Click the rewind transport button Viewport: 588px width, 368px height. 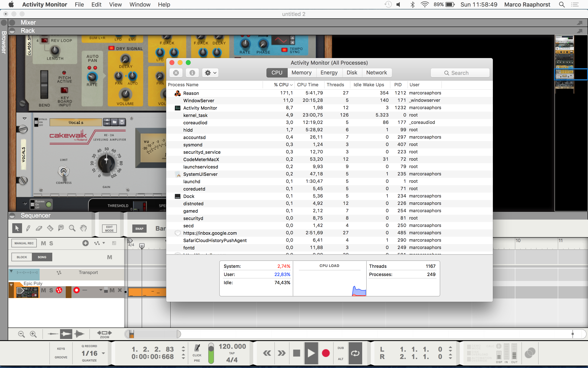point(267,353)
